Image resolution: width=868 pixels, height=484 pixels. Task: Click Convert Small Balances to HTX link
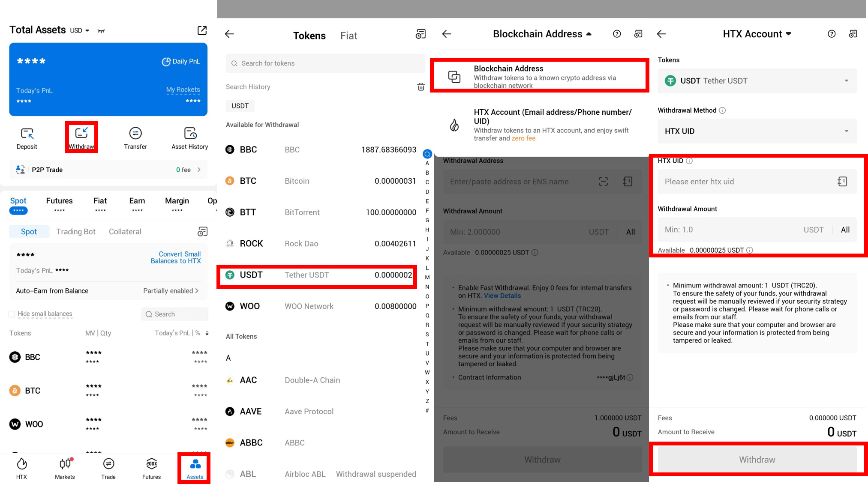pyautogui.click(x=176, y=257)
